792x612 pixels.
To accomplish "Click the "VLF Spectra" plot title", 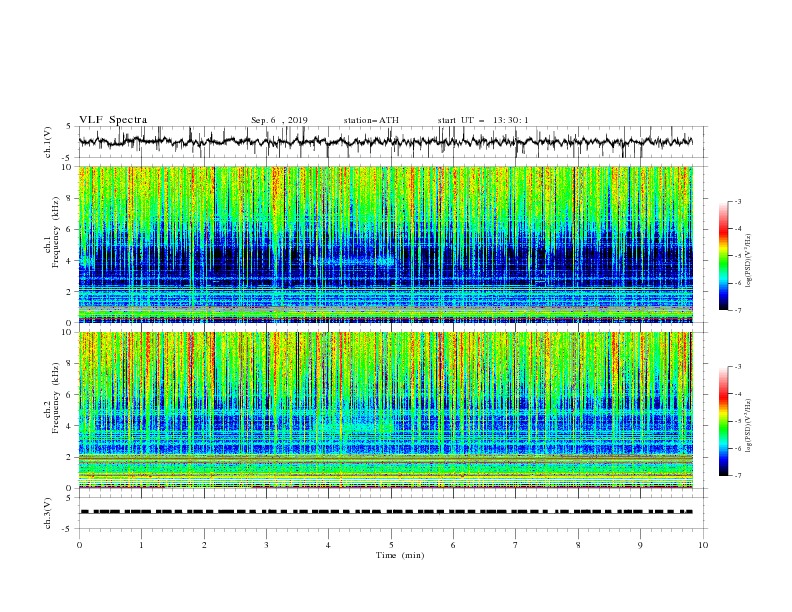I will pos(113,120).
